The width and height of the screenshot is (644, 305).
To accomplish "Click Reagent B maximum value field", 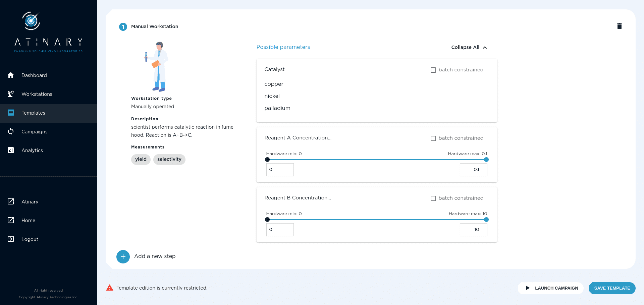I will [x=474, y=230].
